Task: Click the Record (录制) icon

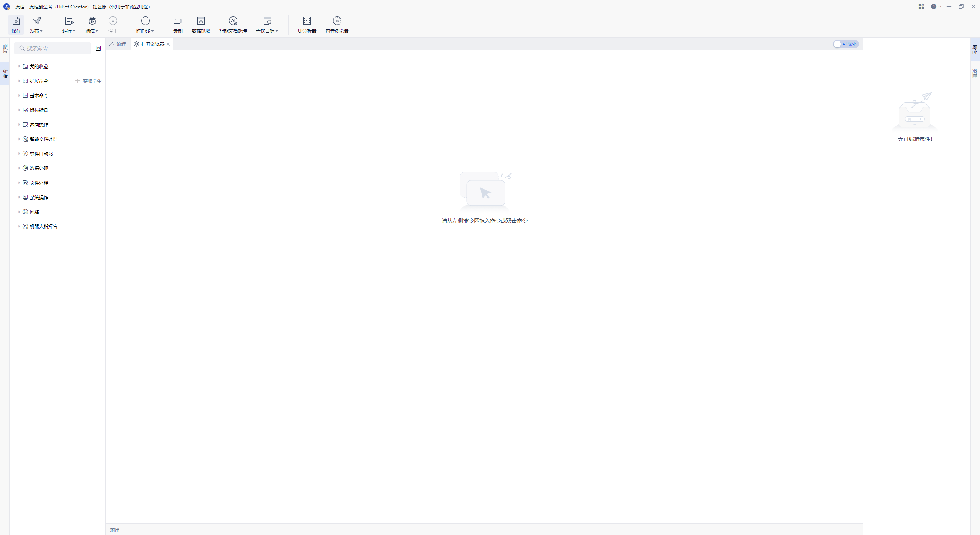Action: point(178,21)
